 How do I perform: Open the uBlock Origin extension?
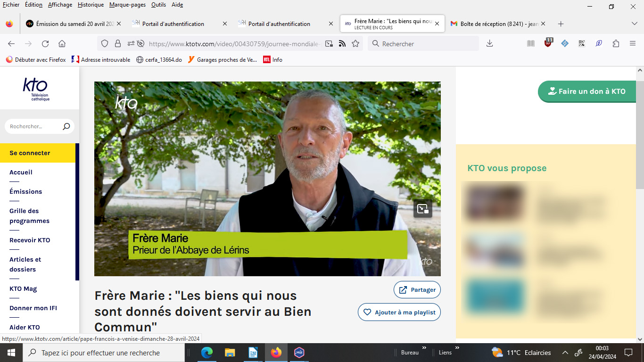[x=548, y=43]
